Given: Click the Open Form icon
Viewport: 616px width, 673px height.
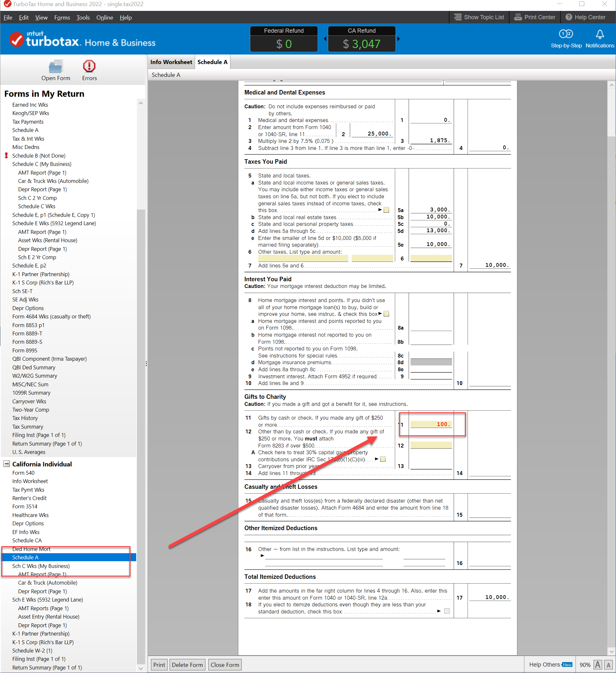Looking at the screenshot, I should [x=55, y=70].
